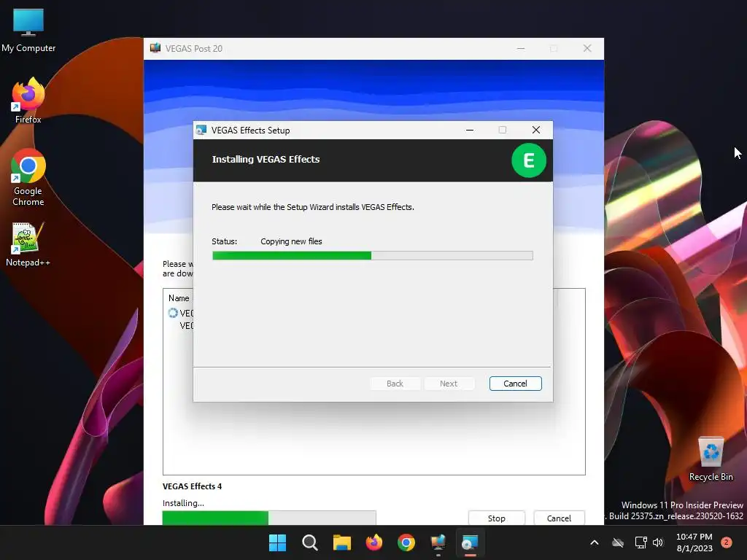
Task: Click the VEGAS Effects 4 installing progress bar
Action: coord(269,518)
